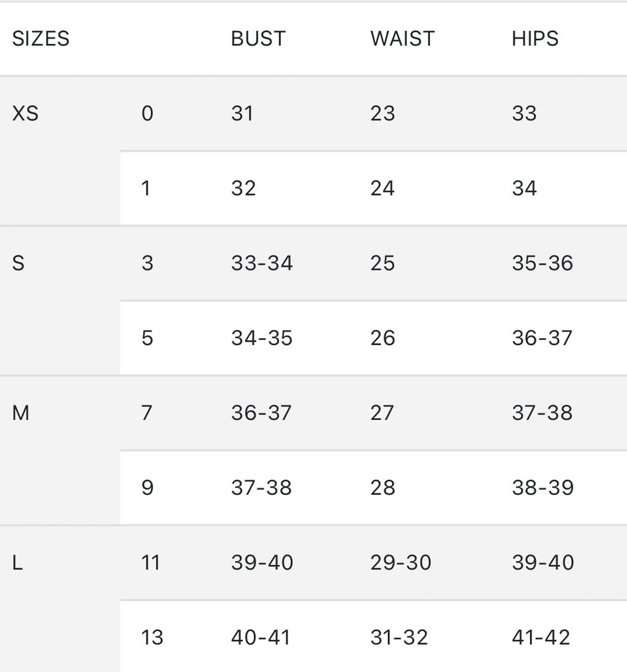
Task: Click size number 0 cell
Action: (x=147, y=114)
